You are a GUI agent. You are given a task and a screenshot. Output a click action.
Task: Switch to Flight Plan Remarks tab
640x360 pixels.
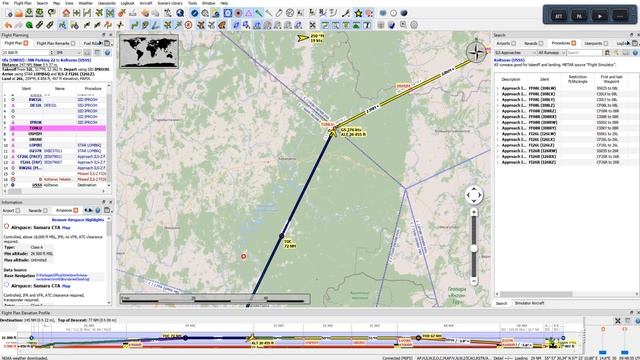[56, 43]
